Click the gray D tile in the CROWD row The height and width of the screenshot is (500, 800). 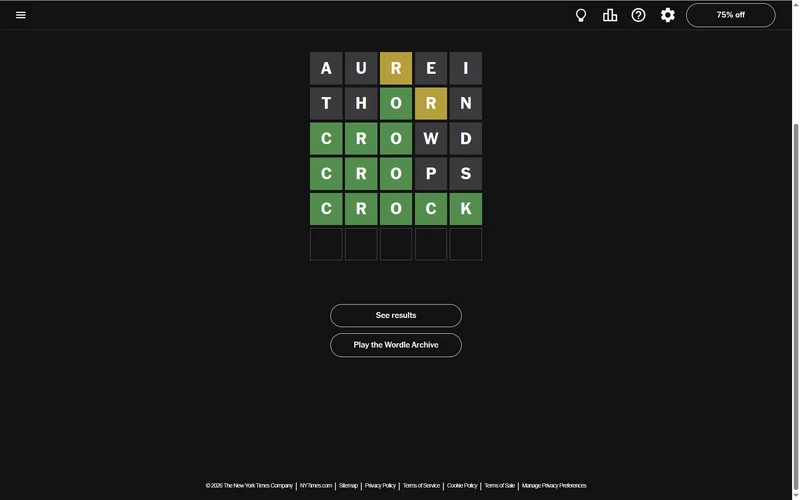(466, 139)
